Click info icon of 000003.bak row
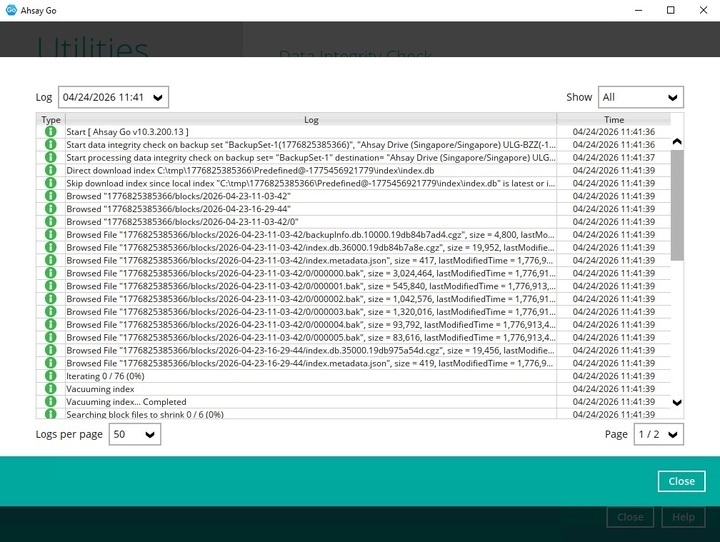The image size is (720, 542). [51, 312]
